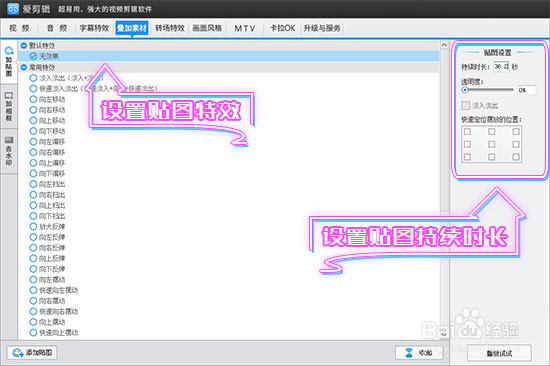The height and width of the screenshot is (366, 550).
Task: Open the MTV tab
Action: tap(244, 28)
